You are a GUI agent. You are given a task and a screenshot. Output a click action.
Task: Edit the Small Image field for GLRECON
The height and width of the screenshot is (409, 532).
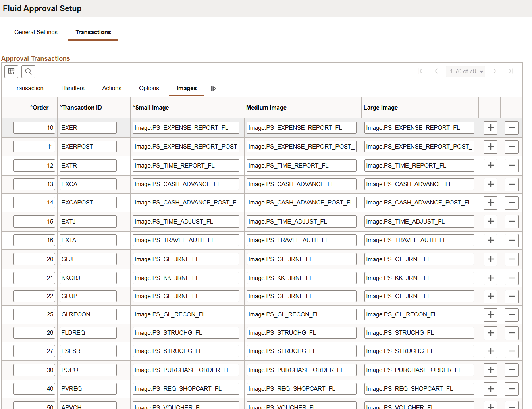pos(186,314)
